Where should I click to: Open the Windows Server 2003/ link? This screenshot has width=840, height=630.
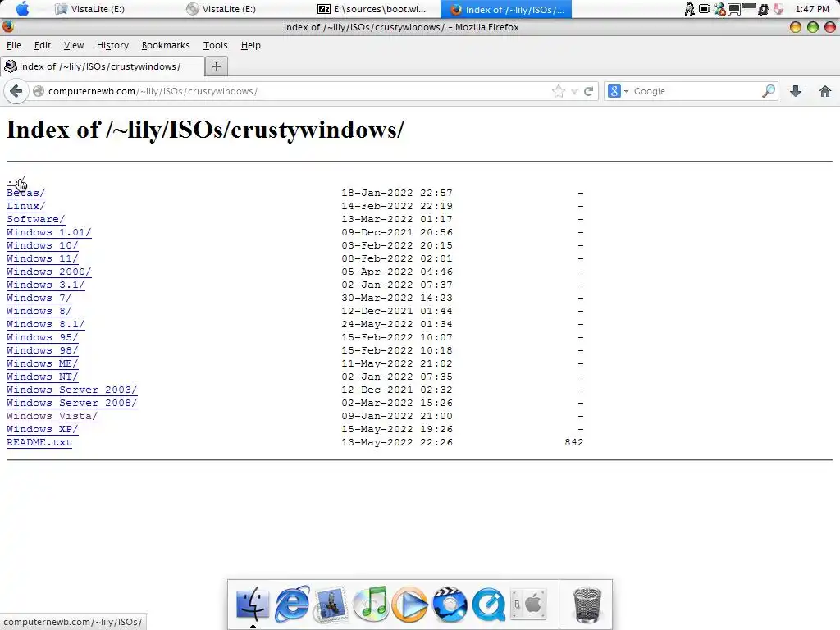coord(72,390)
